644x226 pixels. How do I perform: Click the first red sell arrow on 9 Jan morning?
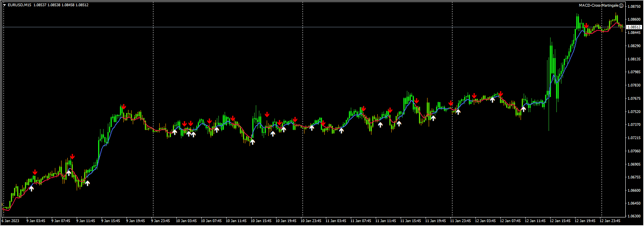35,172
